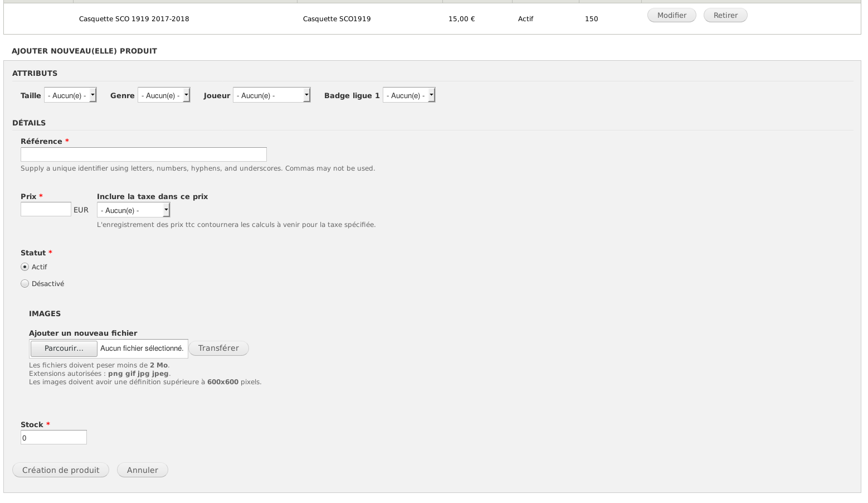The image size is (868, 503).
Task: Click the Casquette SCO1919 reference cell
Action: (337, 19)
